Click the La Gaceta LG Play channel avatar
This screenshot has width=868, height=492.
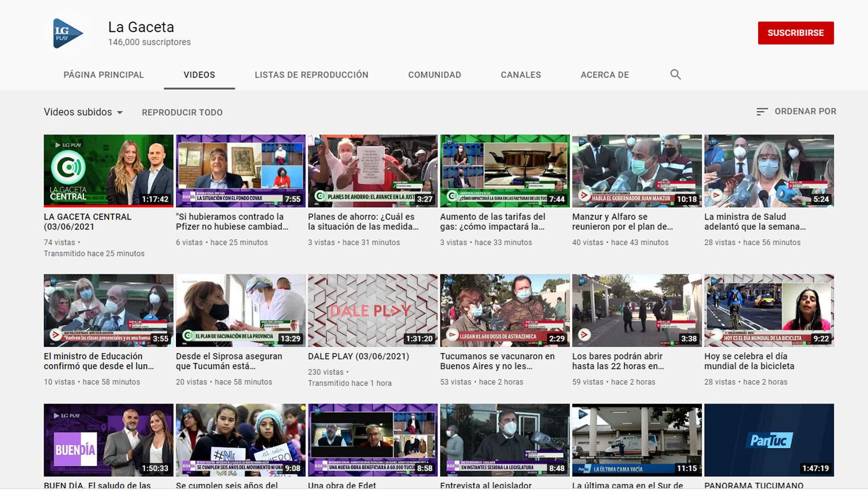click(67, 33)
